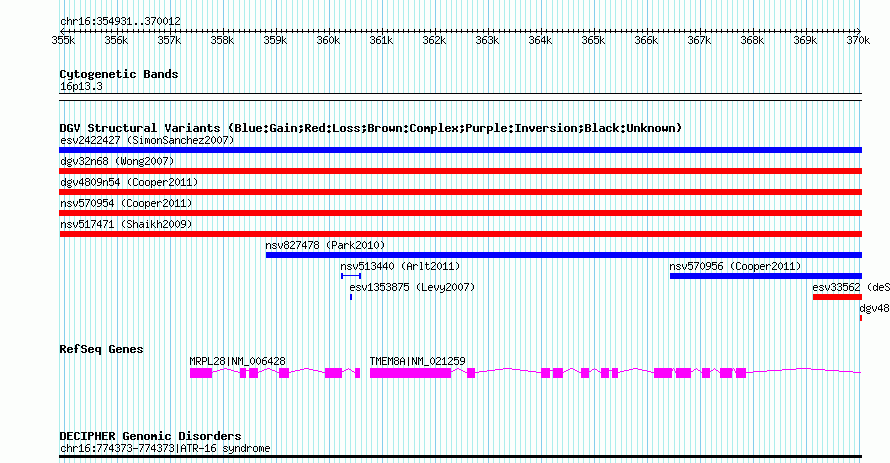The width and height of the screenshot is (890, 463).
Task: Open the DECIPHER Genomic Disorders track title
Action: pos(150,436)
